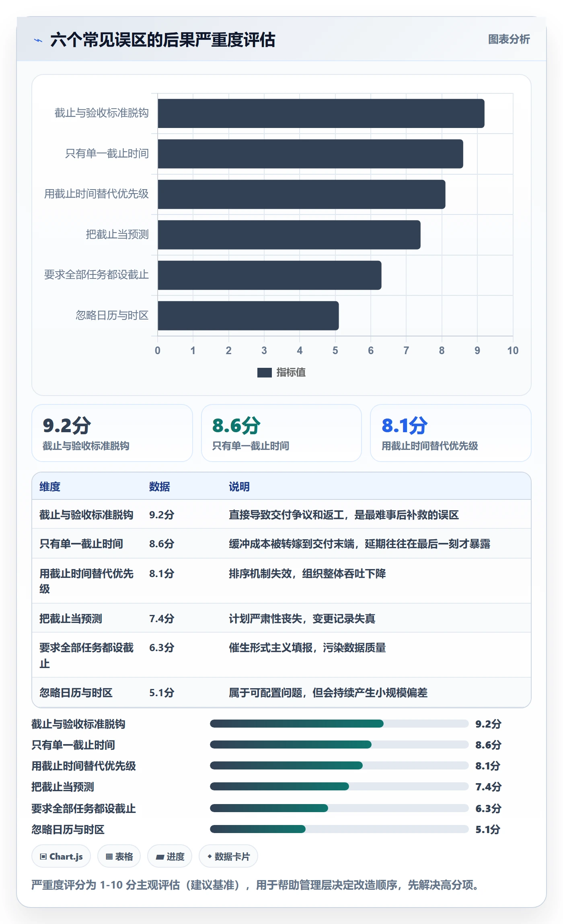Viewport: 563px width, 924px height.
Task: Click the 表格 tag chip
Action: pyautogui.click(x=119, y=856)
